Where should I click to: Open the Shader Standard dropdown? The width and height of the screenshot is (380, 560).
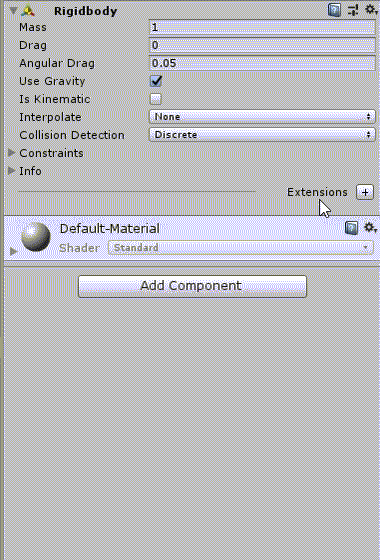[241, 248]
